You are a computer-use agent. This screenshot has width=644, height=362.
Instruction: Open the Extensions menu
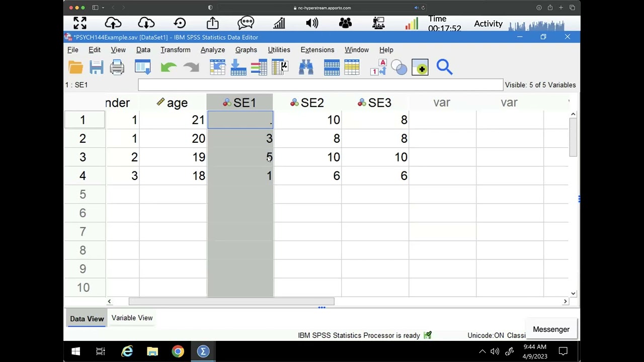click(x=317, y=50)
